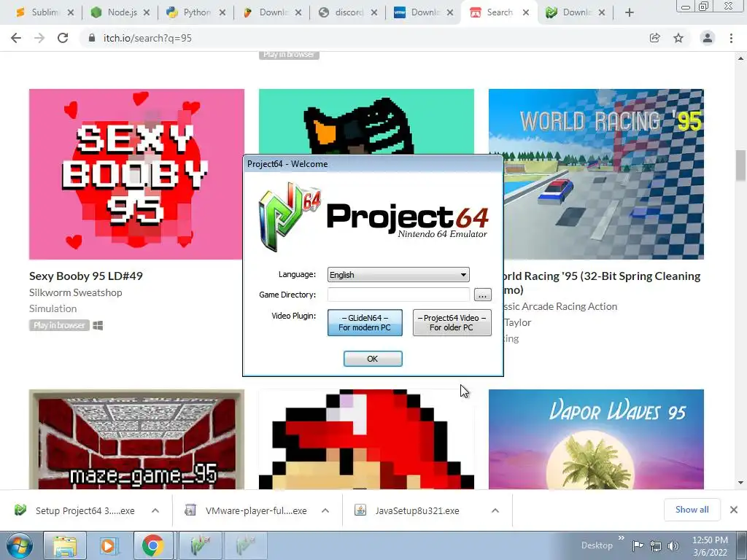
Task: Open the Language dropdown set to English
Action: tap(398, 275)
